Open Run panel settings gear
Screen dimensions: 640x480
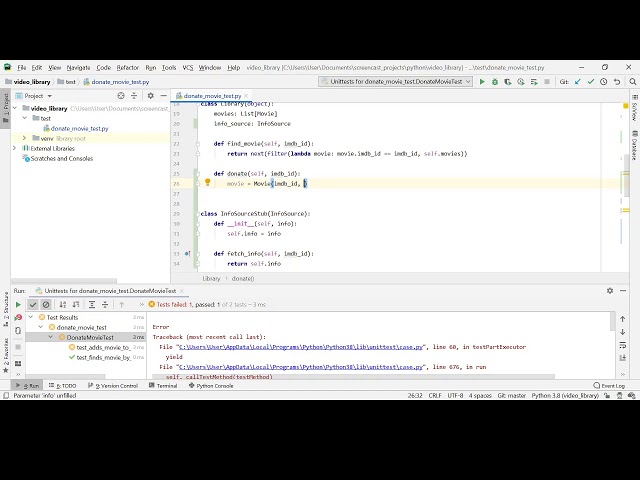[610, 291]
